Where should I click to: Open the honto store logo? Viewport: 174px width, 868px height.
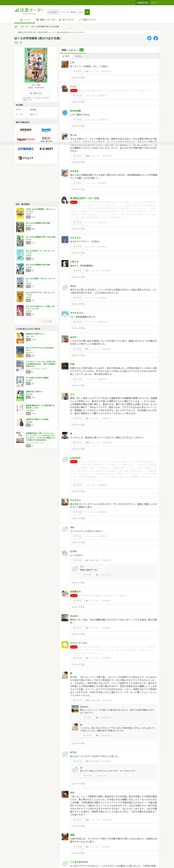point(46,130)
